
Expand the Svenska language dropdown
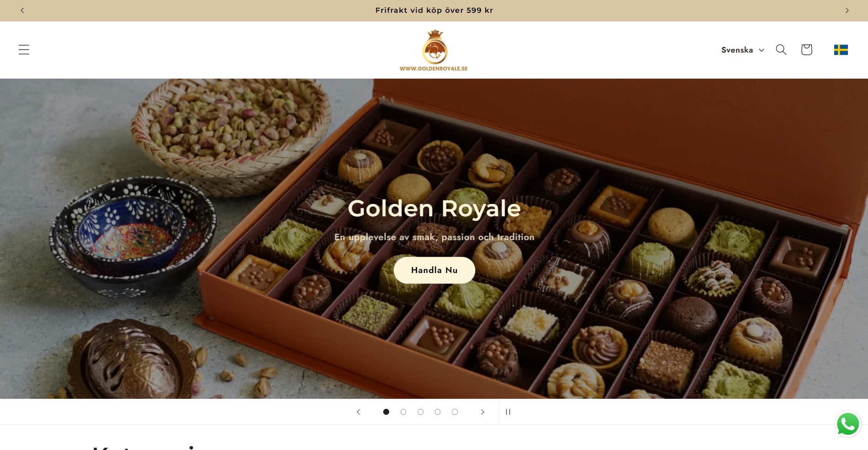click(x=743, y=50)
